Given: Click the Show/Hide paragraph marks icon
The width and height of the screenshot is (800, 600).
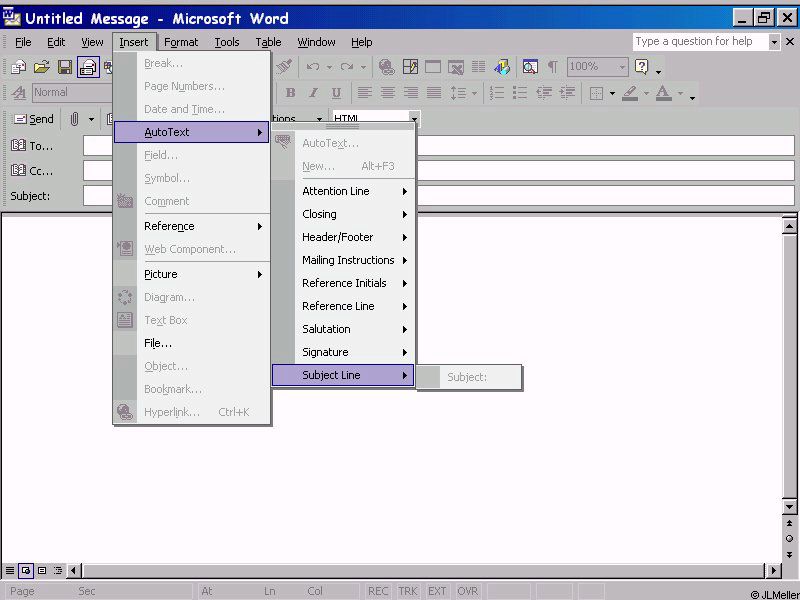Looking at the screenshot, I should pos(552,67).
